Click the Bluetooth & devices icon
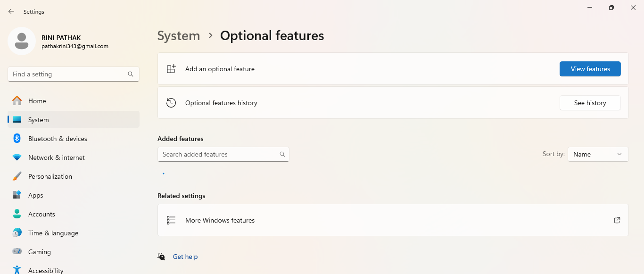Screen dimensions: 644x274 (17, 139)
